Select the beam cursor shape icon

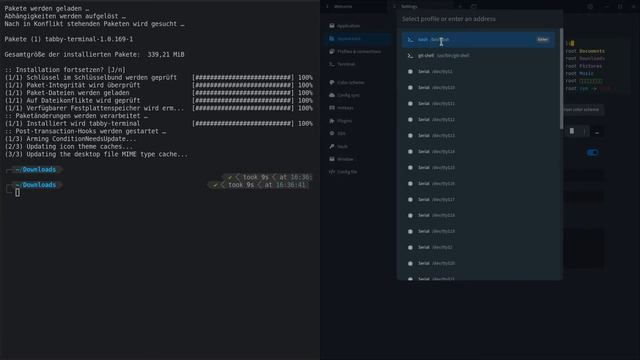[584, 131]
